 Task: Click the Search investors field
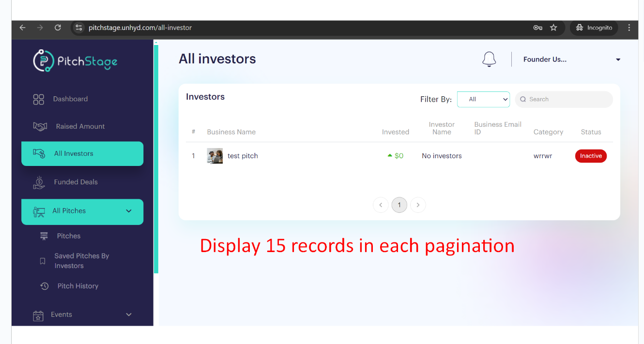[x=564, y=99]
